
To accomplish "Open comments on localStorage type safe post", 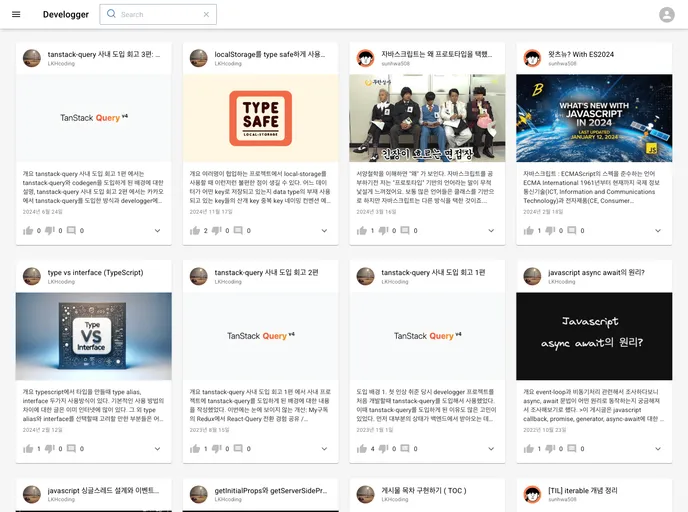I will (238, 230).
